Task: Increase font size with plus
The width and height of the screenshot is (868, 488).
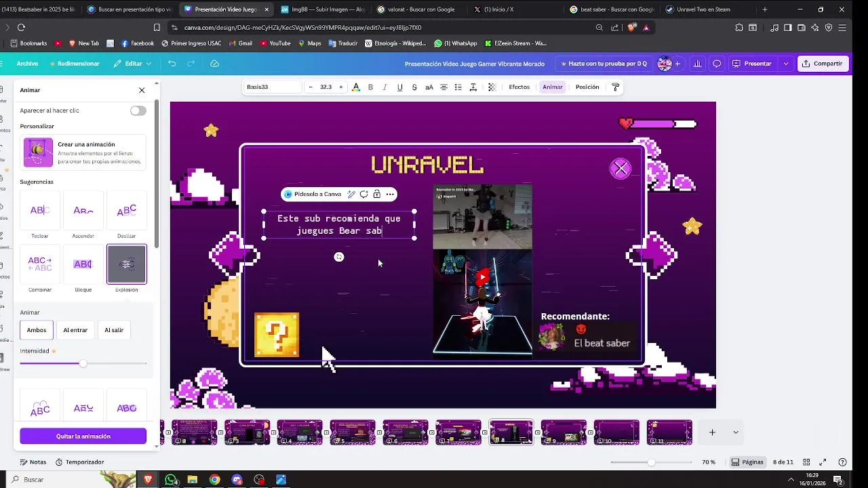Action: tap(341, 87)
